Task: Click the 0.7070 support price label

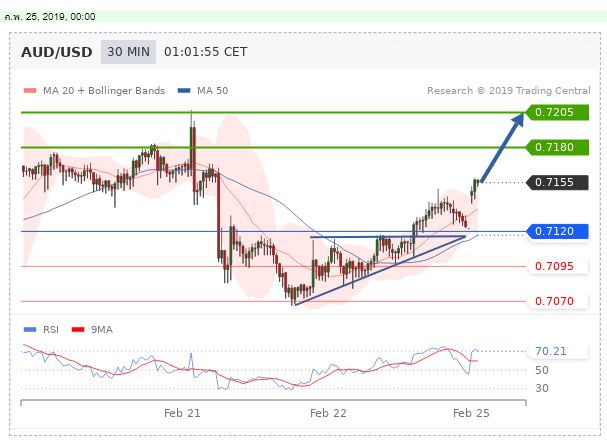Action: point(557,301)
